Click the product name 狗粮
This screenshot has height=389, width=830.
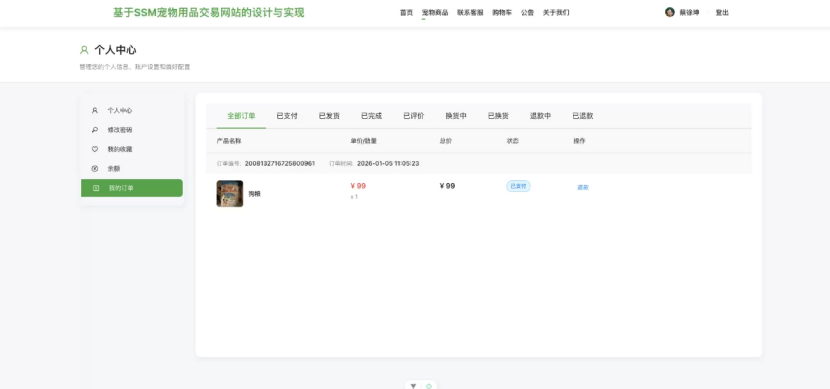(x=255, y=194)
